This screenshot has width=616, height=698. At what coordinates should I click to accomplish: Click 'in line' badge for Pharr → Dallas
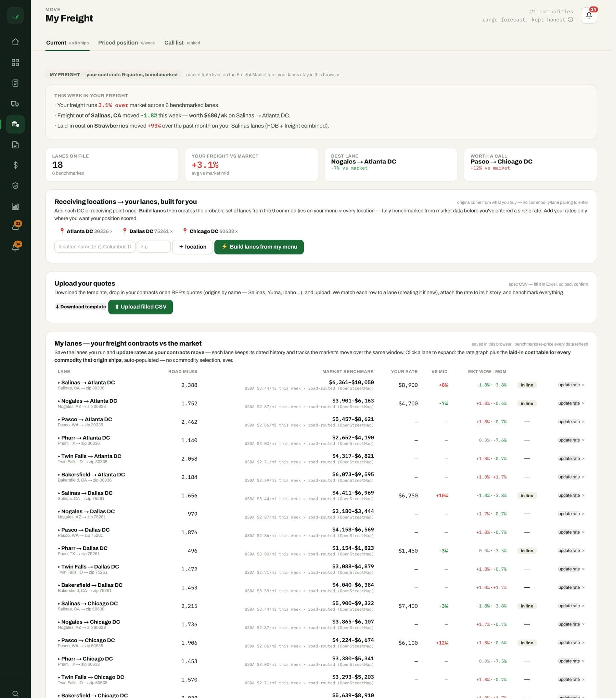(x=527, y=551)
